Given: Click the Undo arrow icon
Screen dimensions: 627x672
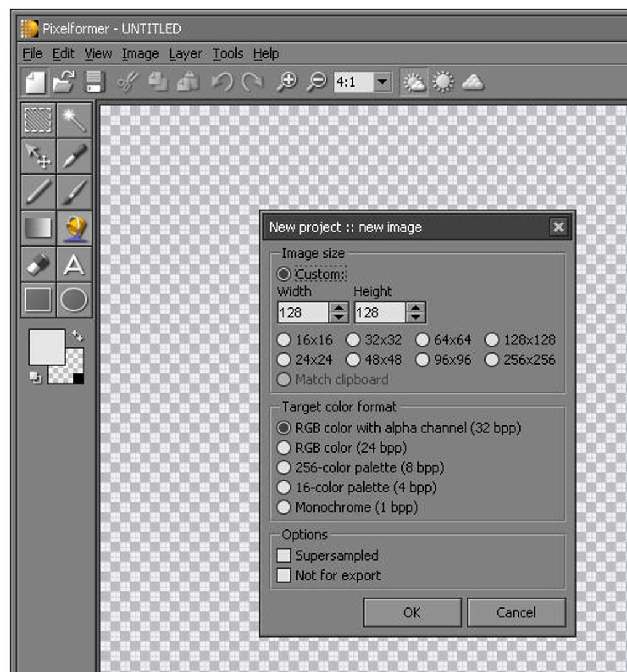Looking at the screenshot, I should pos(223,81).
